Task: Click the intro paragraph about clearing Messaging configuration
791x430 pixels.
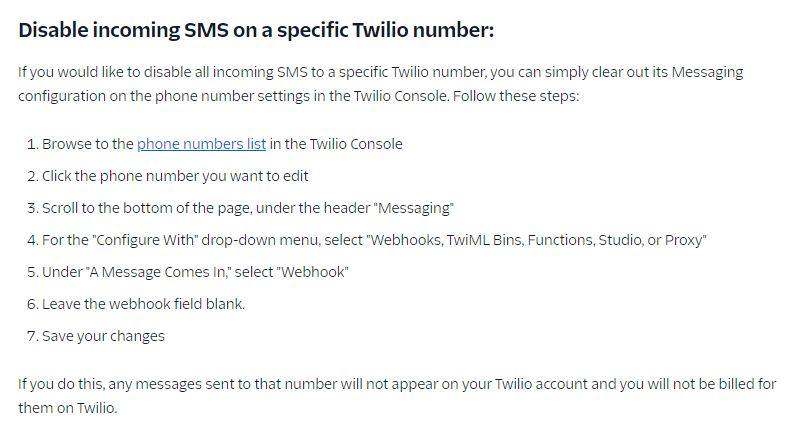Action: tap(381, 84)
